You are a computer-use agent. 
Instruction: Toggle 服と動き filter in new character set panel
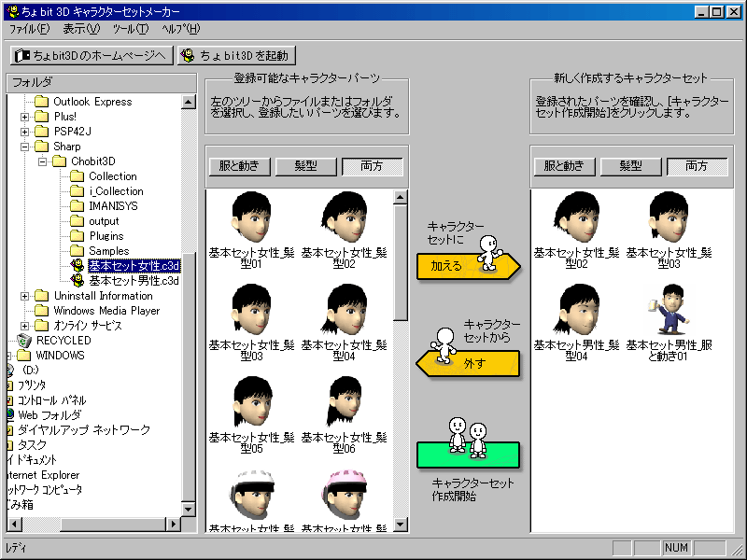(565, 166)
